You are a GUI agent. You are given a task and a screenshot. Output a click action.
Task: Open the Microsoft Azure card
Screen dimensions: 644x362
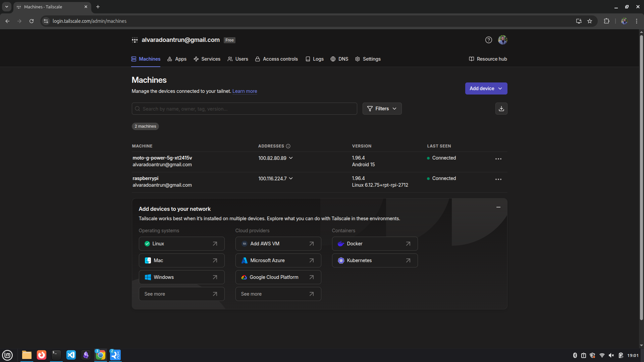coord(278,260)
